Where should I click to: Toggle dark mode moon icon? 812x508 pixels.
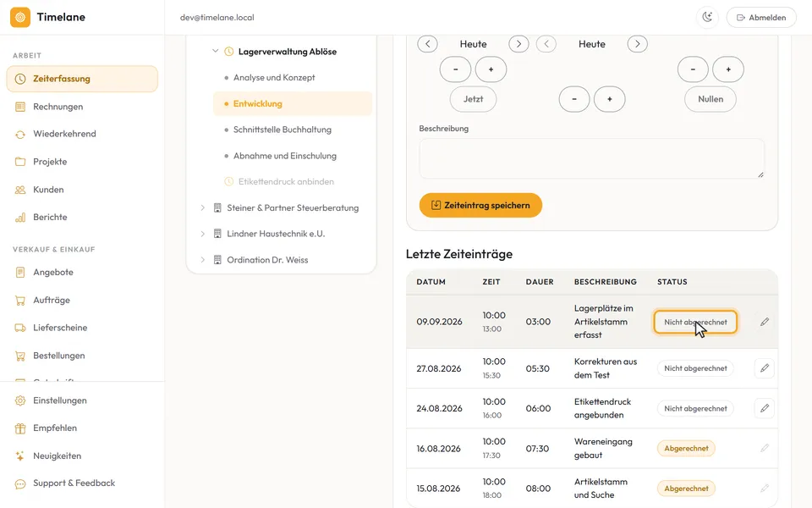click(x=707, y=17)
